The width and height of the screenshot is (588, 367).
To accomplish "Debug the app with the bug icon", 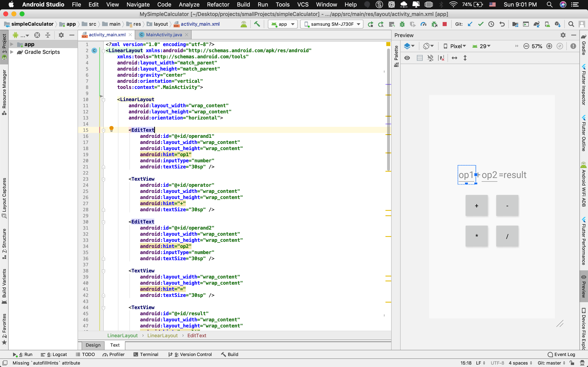I will point(402,24).
